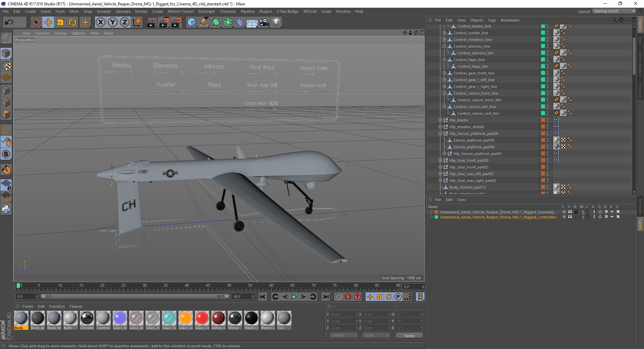This screenshot has height=349, width=644.
Task: Open the Material Manager Texture menu
Action: pyautogui.click(x=75, y=306)
